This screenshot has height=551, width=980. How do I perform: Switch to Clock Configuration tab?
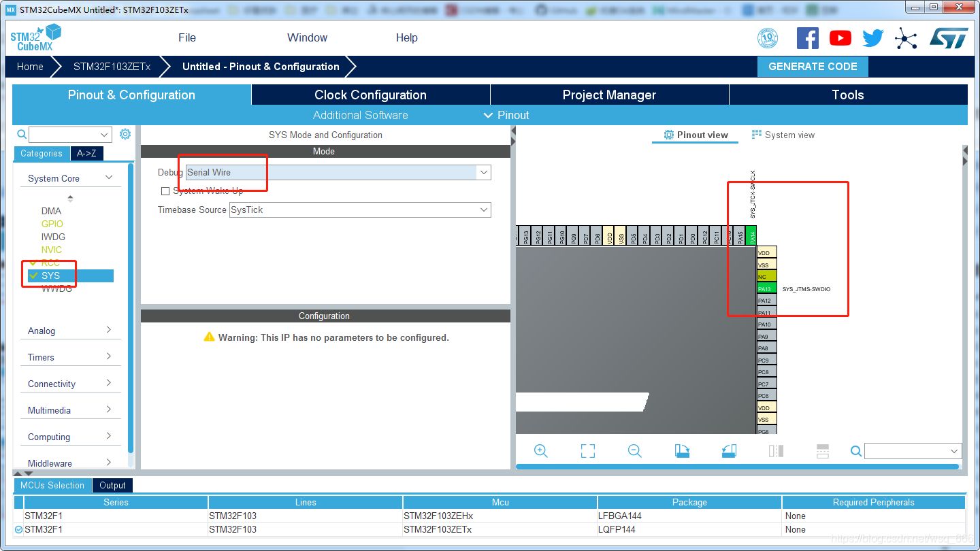[370, 95]
